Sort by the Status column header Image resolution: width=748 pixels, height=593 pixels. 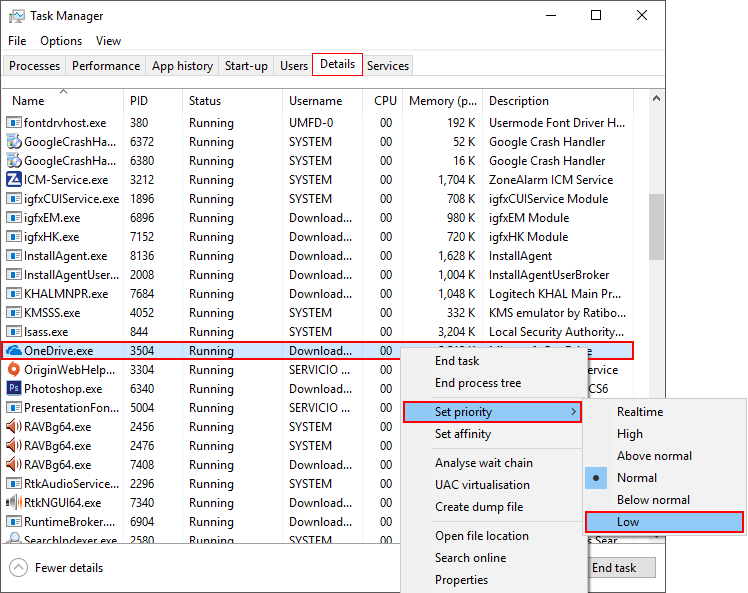(x=233, y=101)
